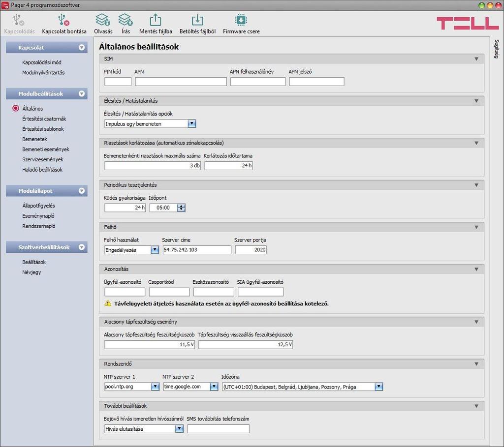Click the PIN kód input field

pos(118,82)
